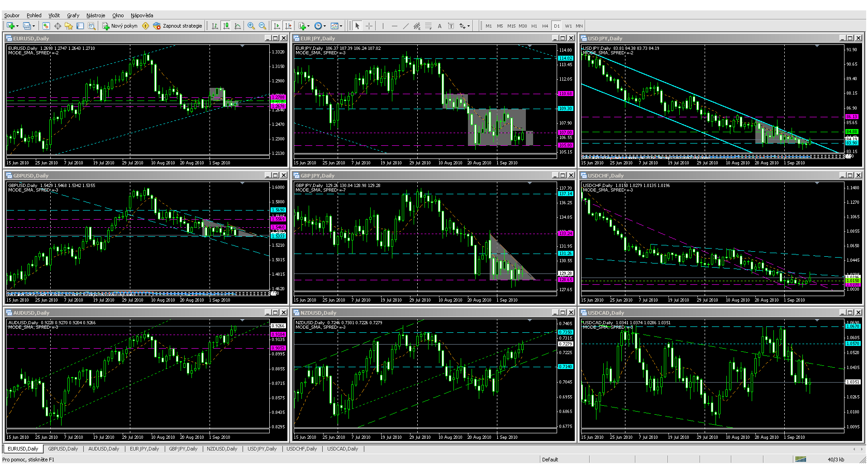Screen dimensions: 868x465
Task: Switch chart to bar chart mode
Action: coord(215,26)
